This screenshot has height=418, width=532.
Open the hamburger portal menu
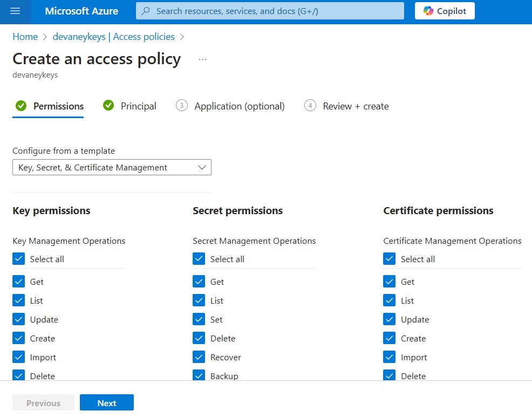pos(15,11)
